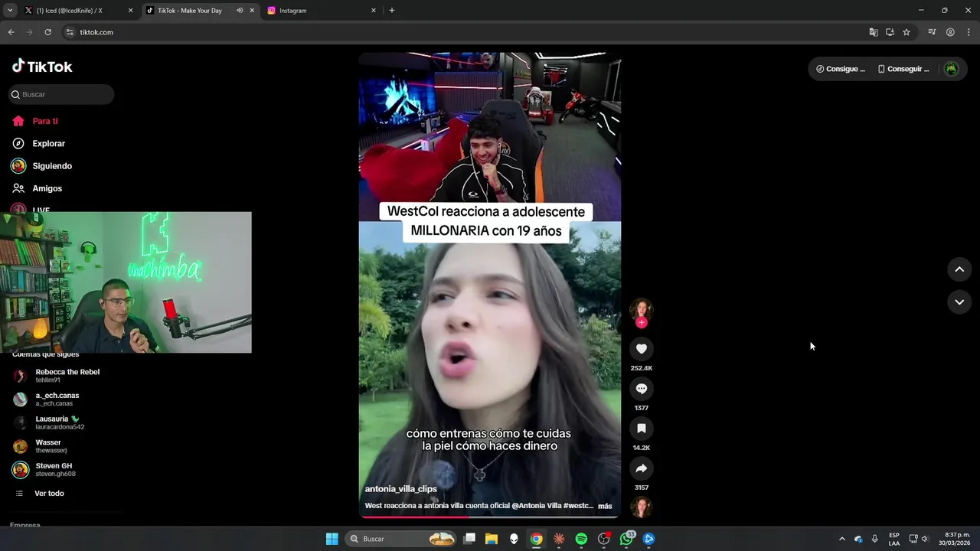Go to the next video with down chevron
980x551 pixels.
pyautogui.click(x=959, y=302)
